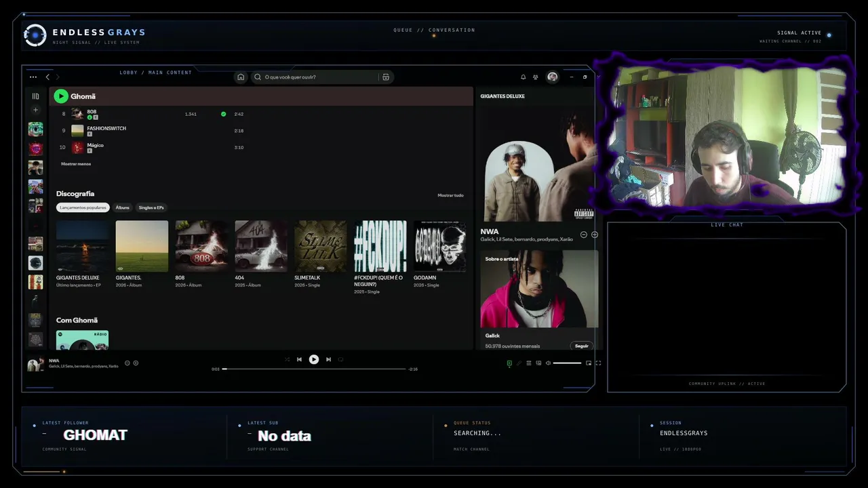This screenshot has height=488, width=868.
Task: Toggle the Now Playing view icon
Action: pos(509,363)
